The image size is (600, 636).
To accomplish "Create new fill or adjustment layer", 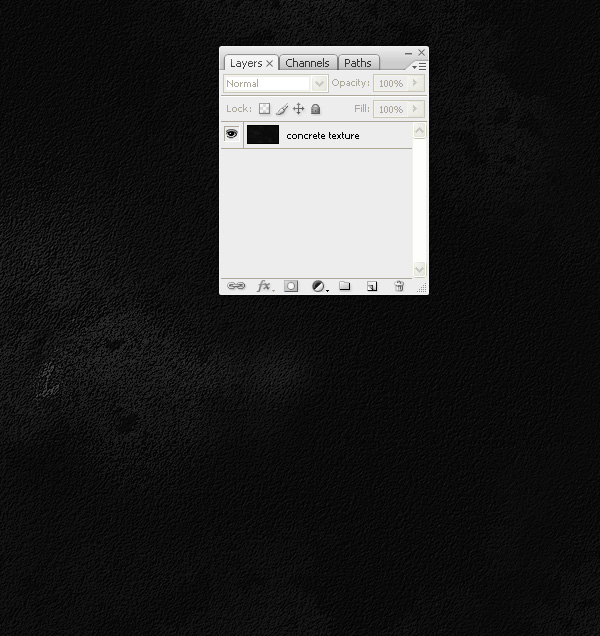I will tap(319, 286).
